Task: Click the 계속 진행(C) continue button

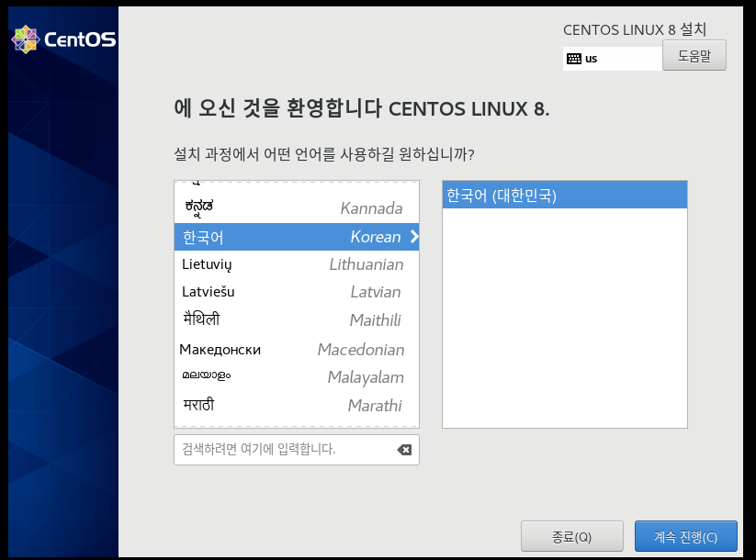Action: point(685,536)
